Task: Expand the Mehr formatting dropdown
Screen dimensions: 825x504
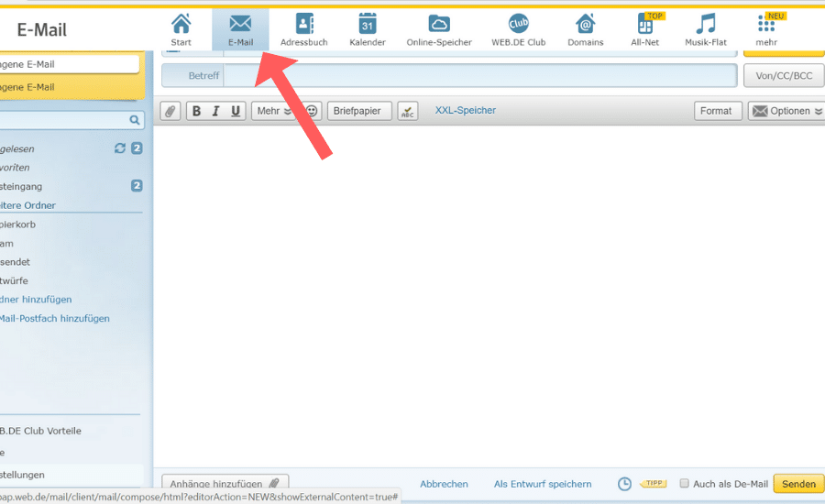Action: (274, 111)
